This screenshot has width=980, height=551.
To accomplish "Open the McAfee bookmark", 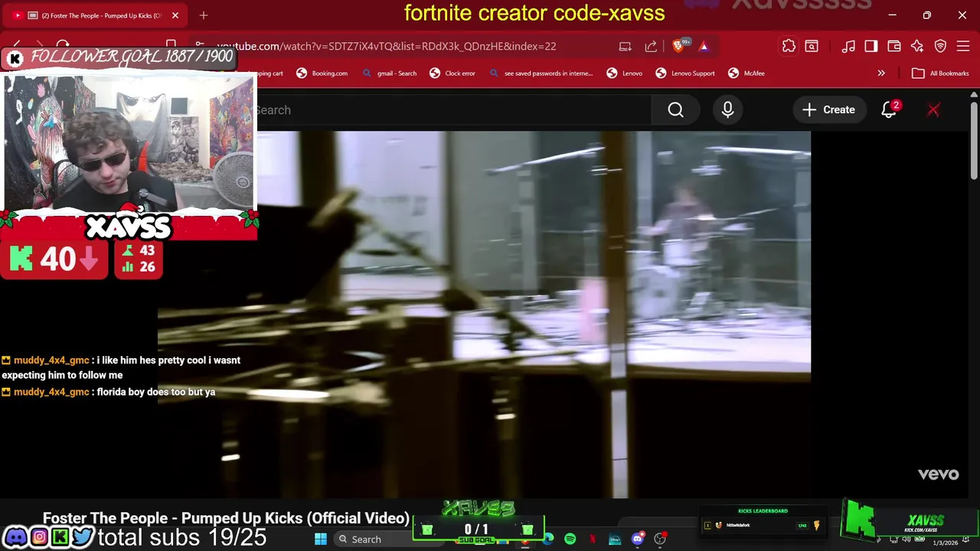I will coord(746,73).
